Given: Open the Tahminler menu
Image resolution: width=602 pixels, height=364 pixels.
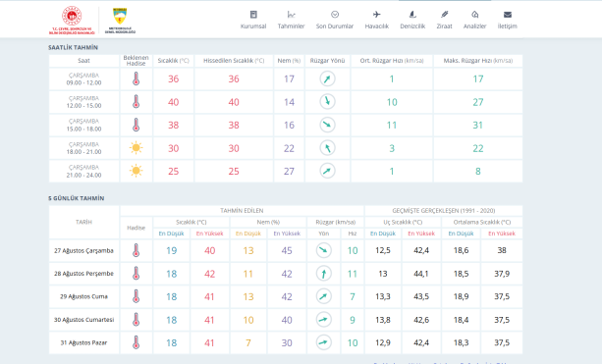Looking at the screenshot, I should 291,20.
